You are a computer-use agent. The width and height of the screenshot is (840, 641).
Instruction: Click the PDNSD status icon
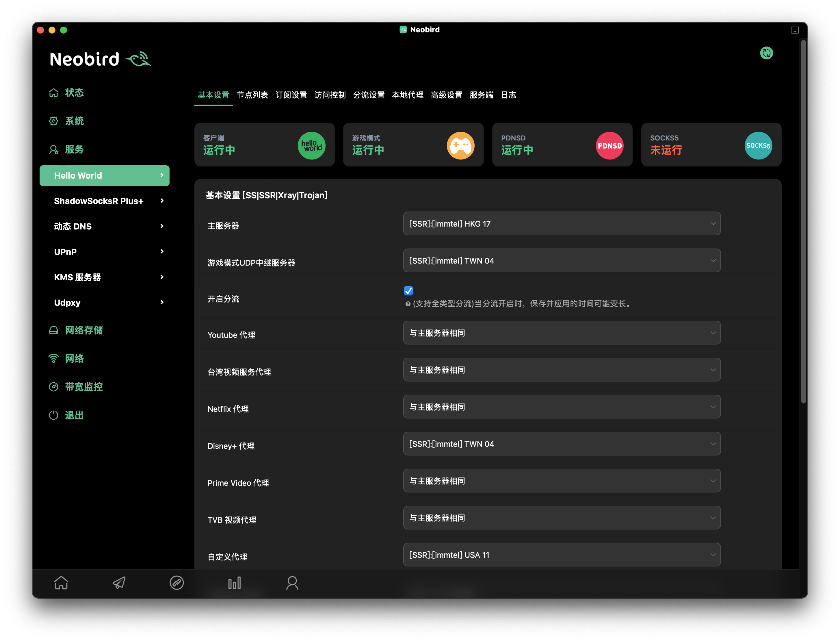pos(609,145)
